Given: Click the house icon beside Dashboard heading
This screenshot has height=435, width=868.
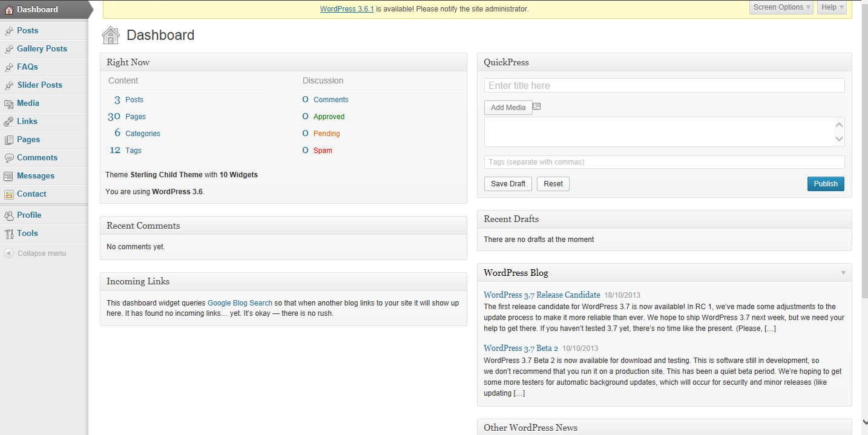Looking at the screenshot, I should [111, 35].
